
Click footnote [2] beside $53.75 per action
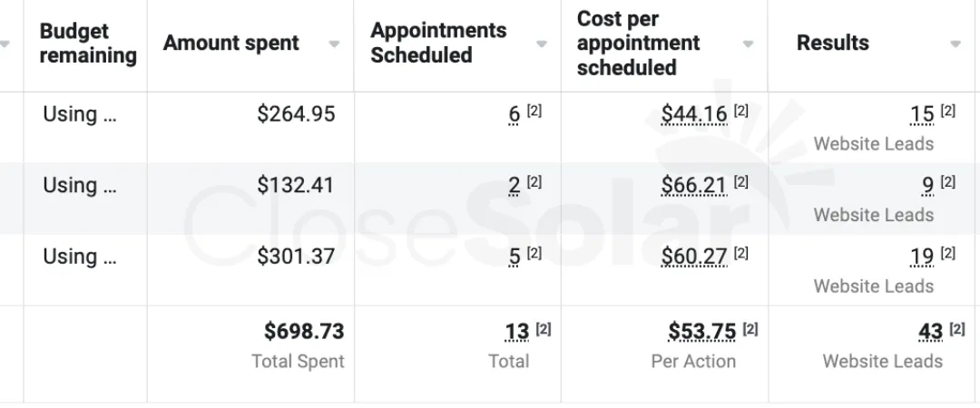(750, 328)
